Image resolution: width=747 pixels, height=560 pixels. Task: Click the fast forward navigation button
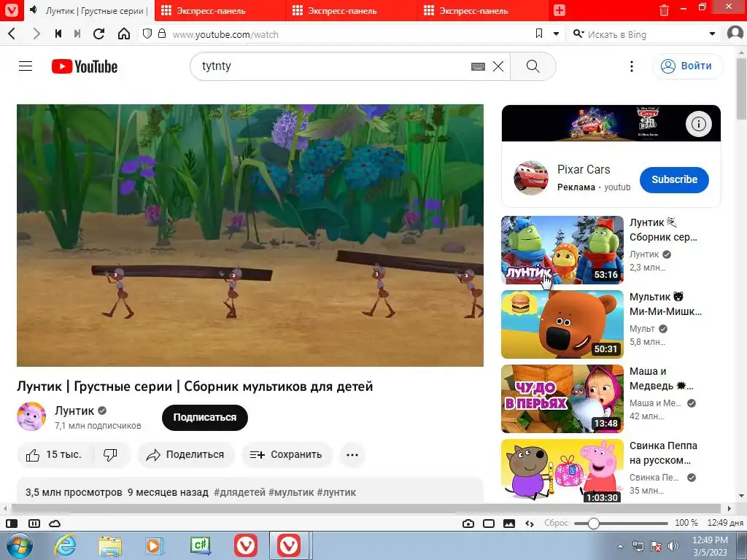77,34
